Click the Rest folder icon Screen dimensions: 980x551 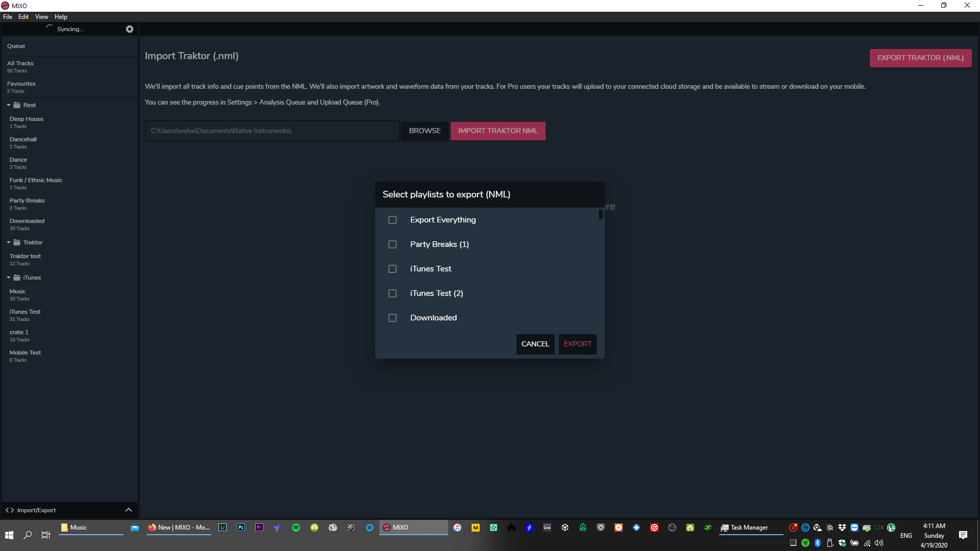pos(17,105)
